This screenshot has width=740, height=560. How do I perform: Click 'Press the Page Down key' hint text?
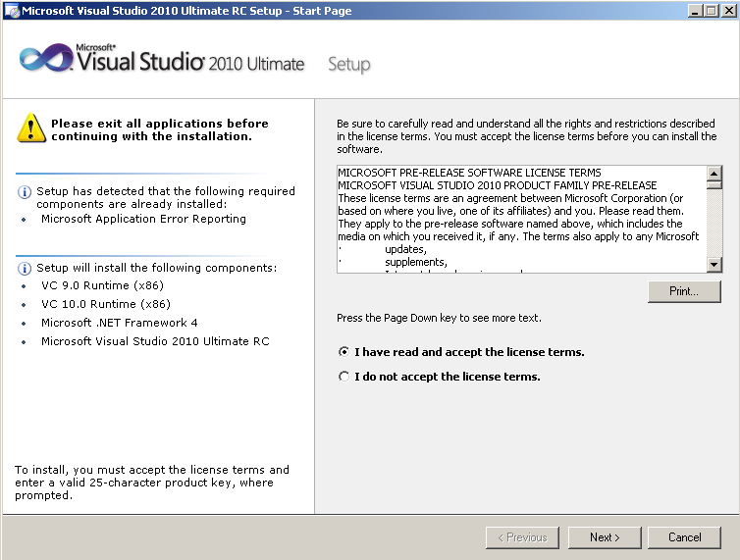(x=439, y=318)
